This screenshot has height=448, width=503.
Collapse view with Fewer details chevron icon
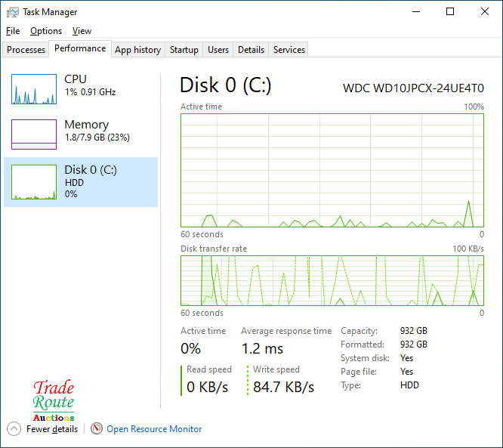coord(14,428)
